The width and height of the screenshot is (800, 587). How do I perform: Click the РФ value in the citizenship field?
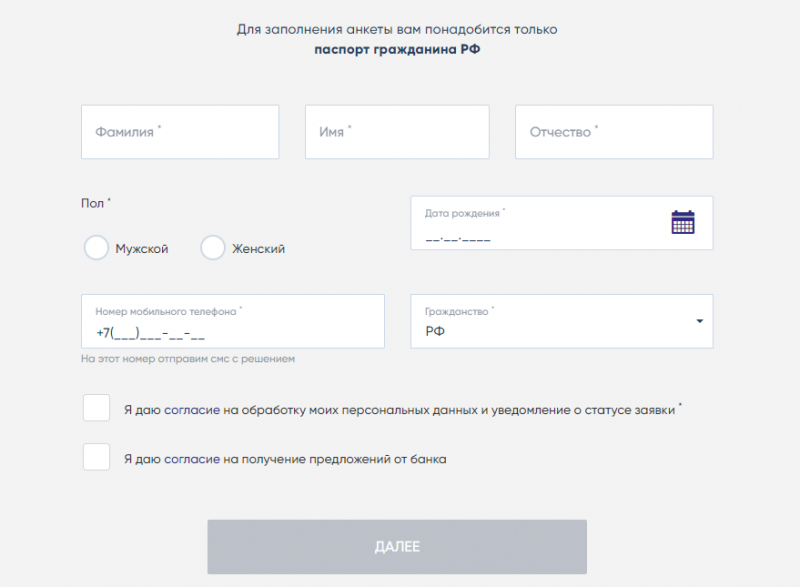435,331
